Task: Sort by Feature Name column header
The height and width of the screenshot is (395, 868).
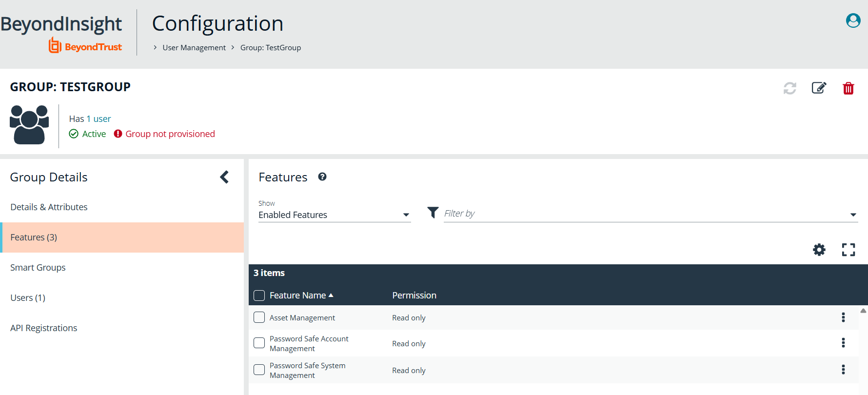Action: (298, 296)
